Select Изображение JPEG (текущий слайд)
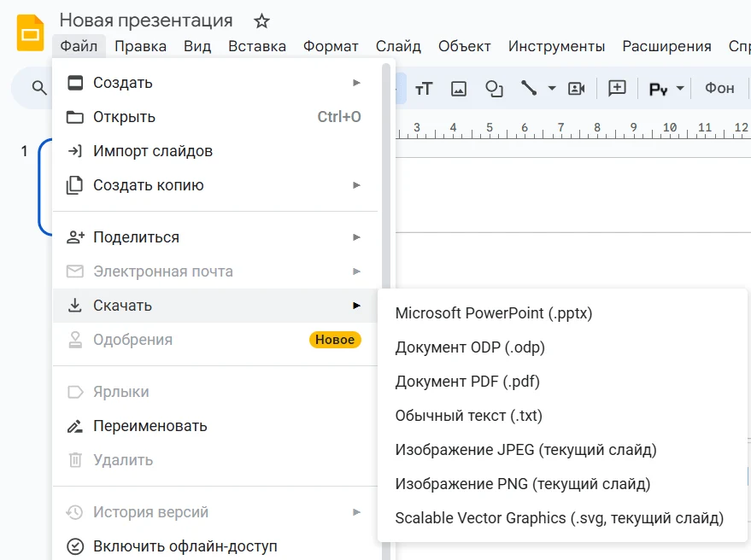 [563, 450]
